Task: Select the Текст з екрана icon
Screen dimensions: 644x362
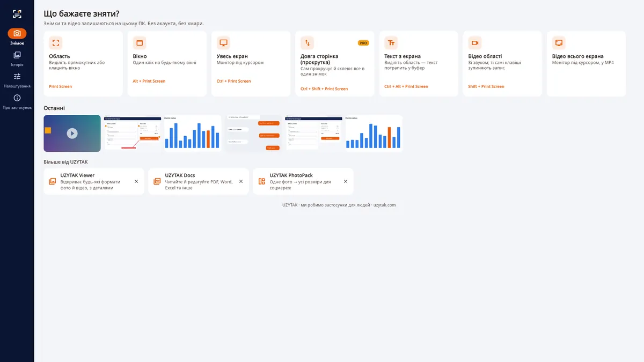Action: (x=391, y=43)
